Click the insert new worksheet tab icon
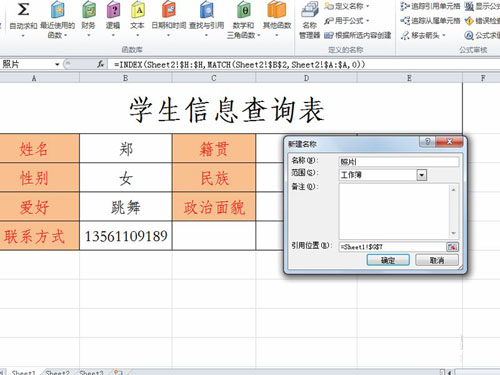Screen dimensions: 500x375 tap(118, 372)
